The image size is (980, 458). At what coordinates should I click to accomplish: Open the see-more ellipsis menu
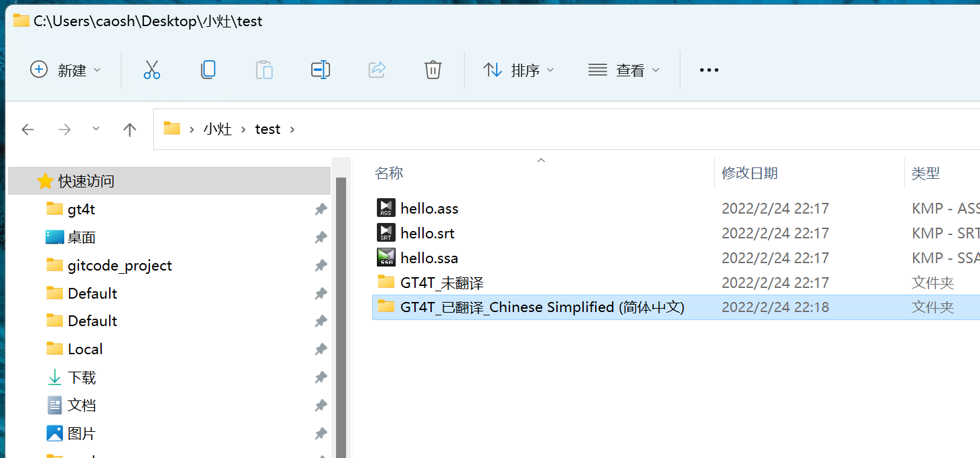point(708,69)
